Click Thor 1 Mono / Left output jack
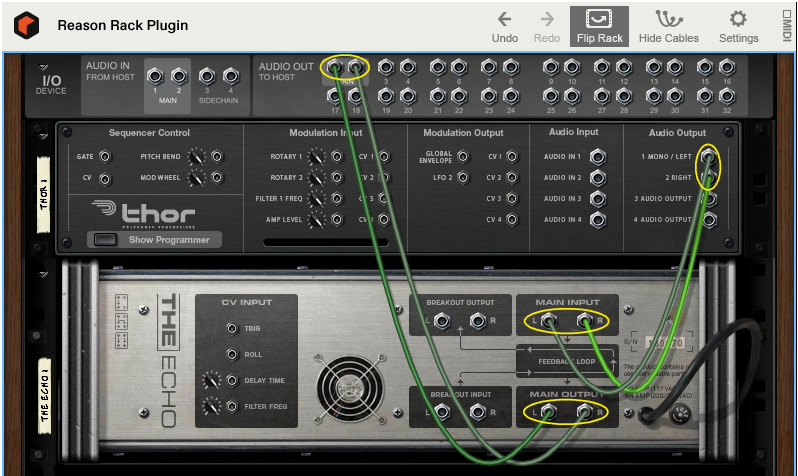Viewport: 798px width, 476px height. (x=708, y=157)
